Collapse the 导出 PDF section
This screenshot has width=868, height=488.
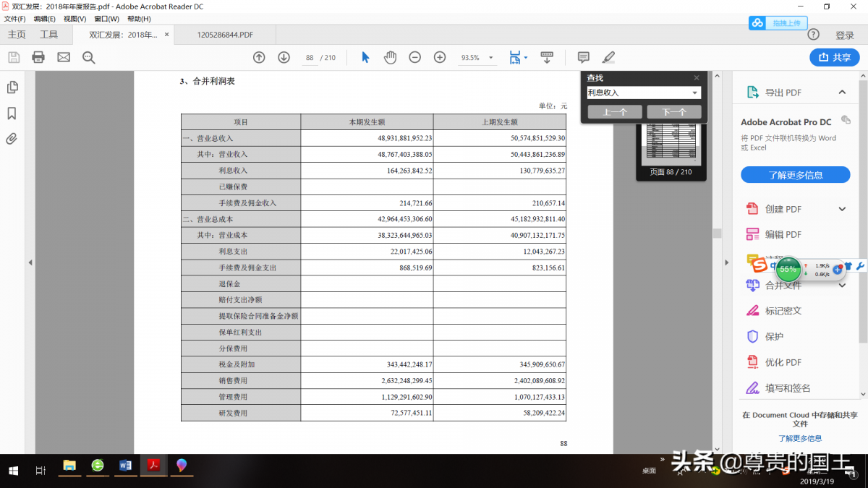(842, 92)
